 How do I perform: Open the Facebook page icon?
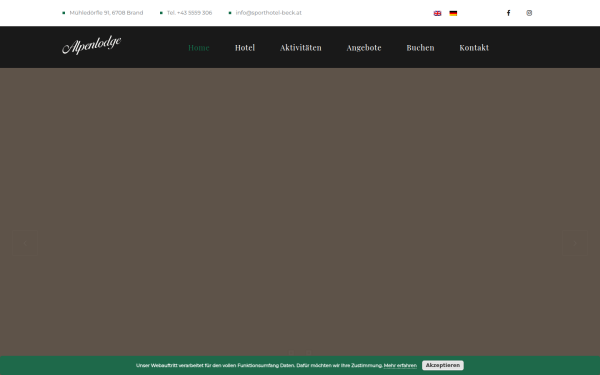coord(508,13)
